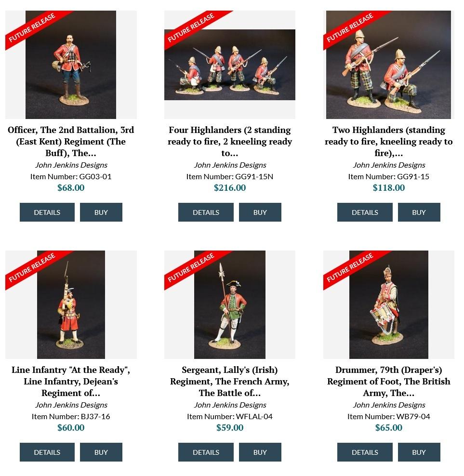Open the Drummer 79th Regiment figure image
The image size is (464, 476).
point(389,304)
